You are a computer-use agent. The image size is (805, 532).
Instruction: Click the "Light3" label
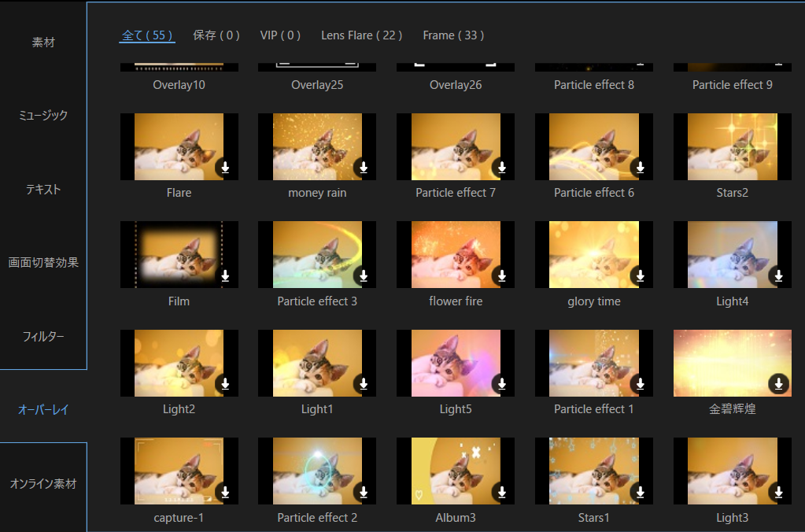click(x=732, y=518)
